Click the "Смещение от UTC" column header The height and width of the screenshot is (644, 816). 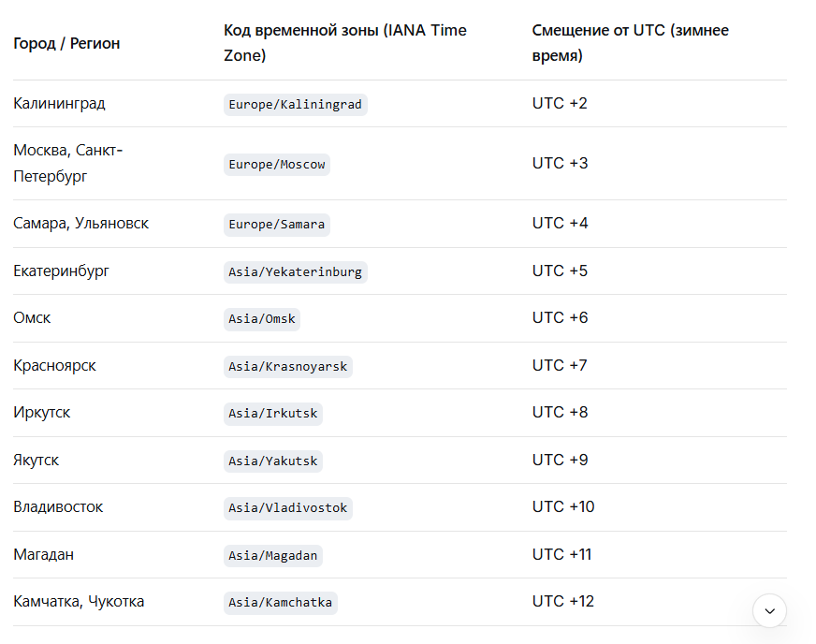[x=630, y=43]
